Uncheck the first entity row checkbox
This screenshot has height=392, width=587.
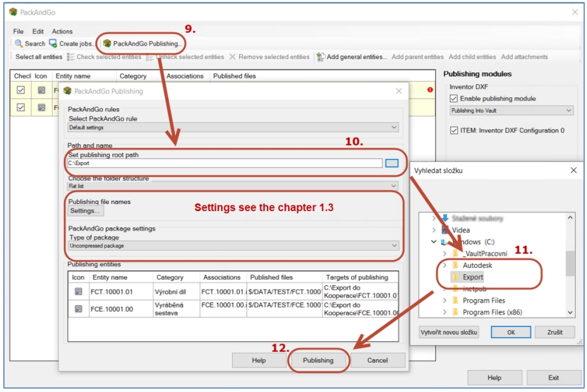pos(21,91)
